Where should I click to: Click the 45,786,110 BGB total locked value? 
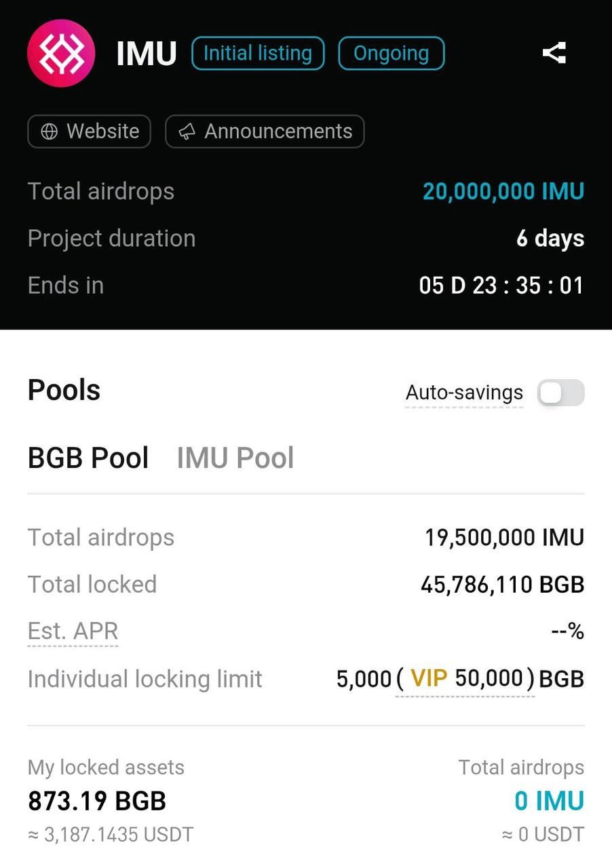click(502, 585)
